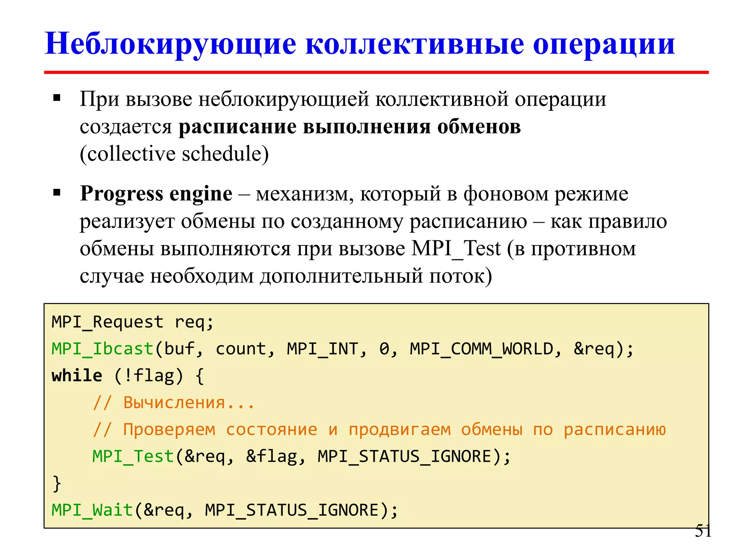Click the text 'случае необходим дополнительный поток)'
The image size is (747, 560).
click(286, 276)
